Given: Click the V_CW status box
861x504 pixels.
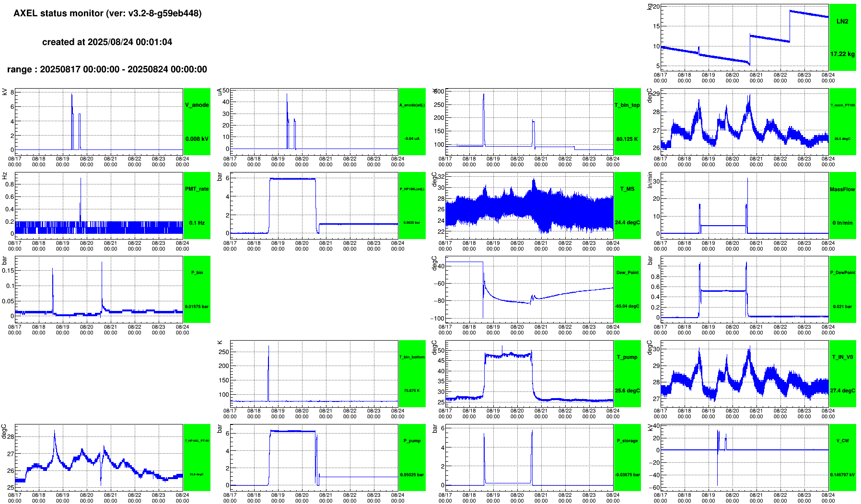Looking at the screenshot, I should point(842,458).
